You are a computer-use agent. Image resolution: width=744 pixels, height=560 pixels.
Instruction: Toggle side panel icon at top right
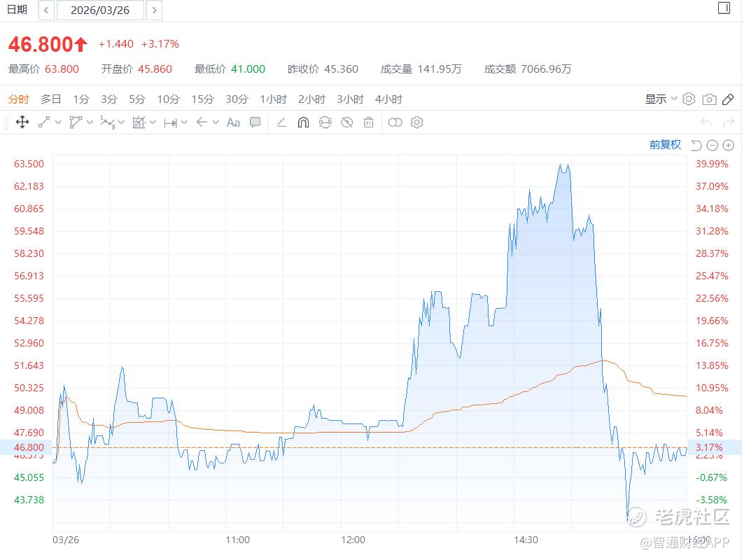[724, 8]
